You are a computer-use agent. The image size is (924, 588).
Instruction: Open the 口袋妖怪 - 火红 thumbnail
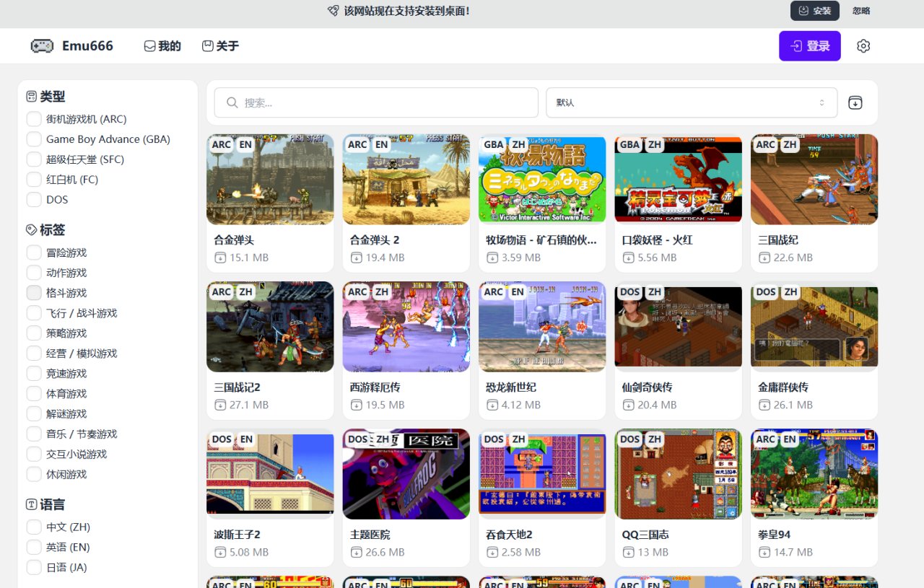click(x=678, y=179)
